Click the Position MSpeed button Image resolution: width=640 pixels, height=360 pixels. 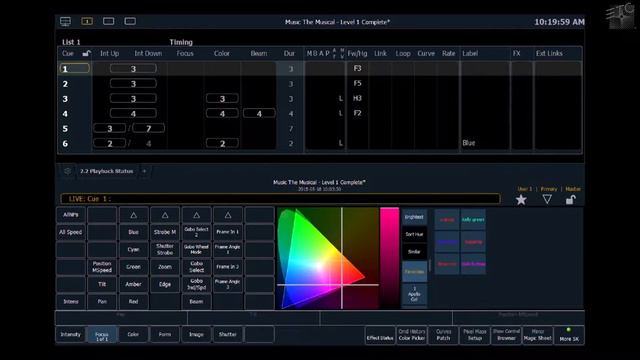click(102, 267)
